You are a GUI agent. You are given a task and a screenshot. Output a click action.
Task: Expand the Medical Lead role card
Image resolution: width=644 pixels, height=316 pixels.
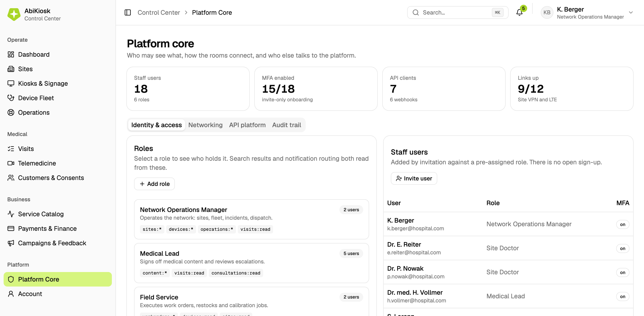click(x=251, y=263)
